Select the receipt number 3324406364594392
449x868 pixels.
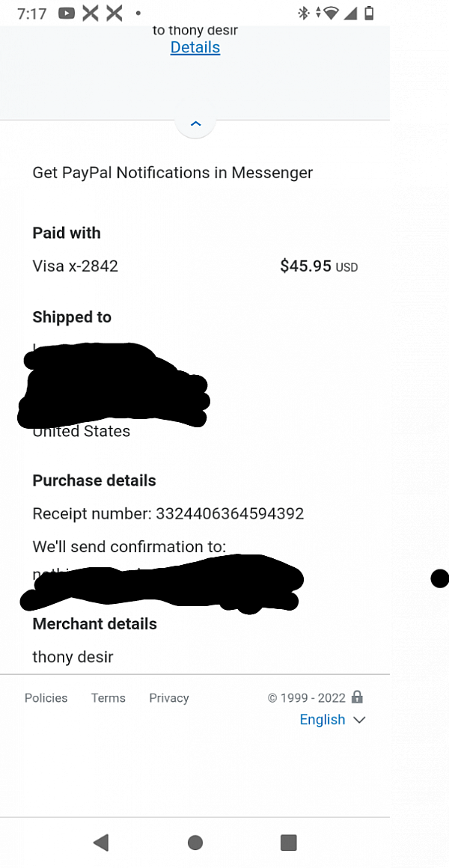230,514
